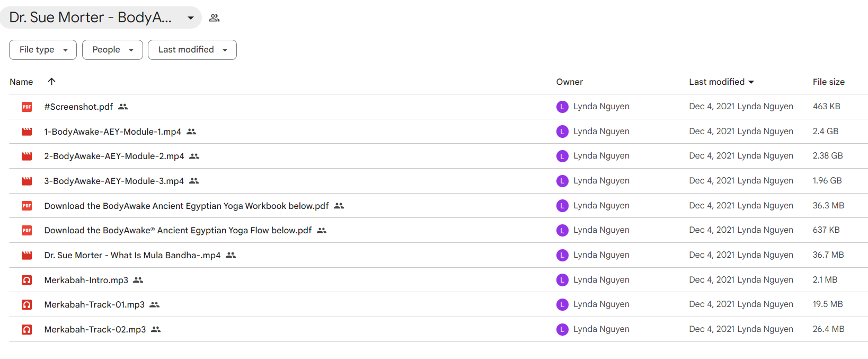The height and width of the screenshot is (359, 868).
Task: Click the 637 KB file size value
Action: 826,230
